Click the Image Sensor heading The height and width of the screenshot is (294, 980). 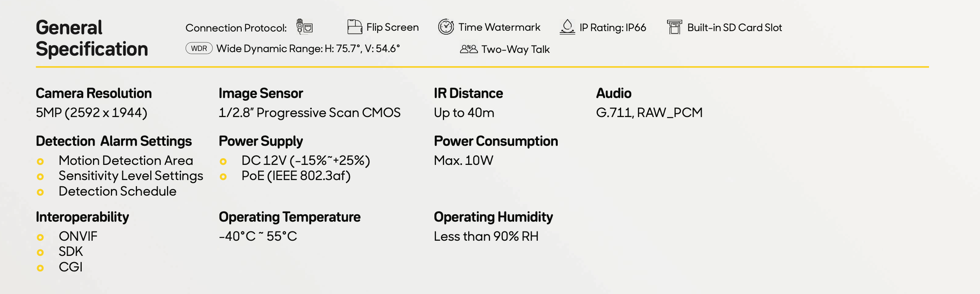coord(261,93)
